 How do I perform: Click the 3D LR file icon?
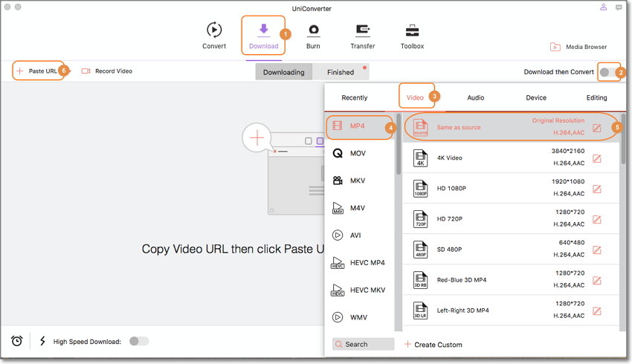tap(420, 311)
